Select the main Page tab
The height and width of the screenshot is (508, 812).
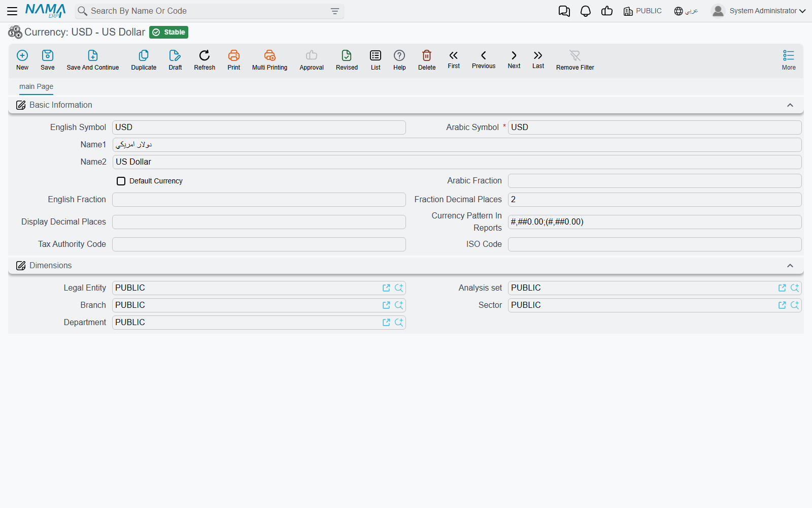point(36,86)
